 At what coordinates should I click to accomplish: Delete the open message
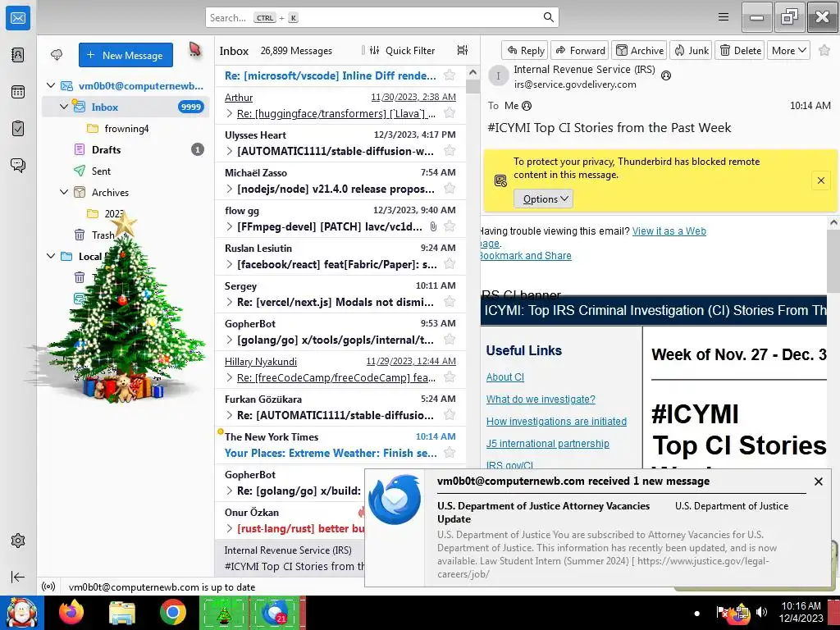pyautogui.click(x=740, y=50)
